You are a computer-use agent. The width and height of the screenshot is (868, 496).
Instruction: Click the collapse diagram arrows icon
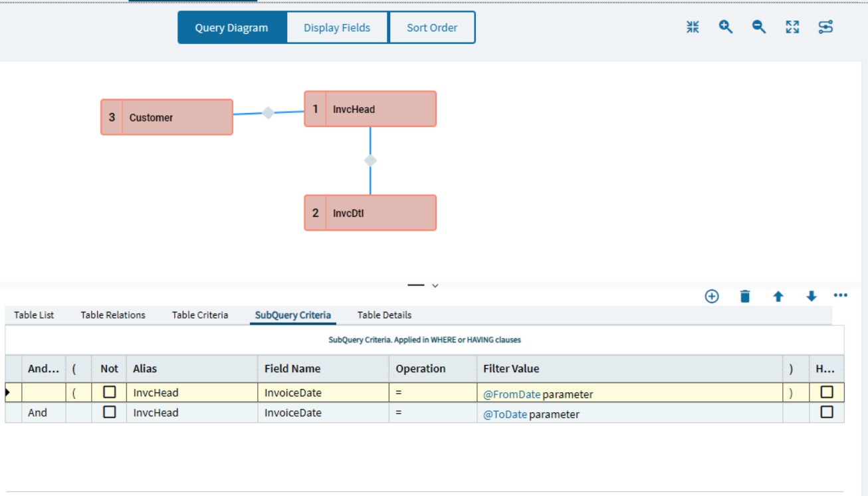(x=693, y=27)
